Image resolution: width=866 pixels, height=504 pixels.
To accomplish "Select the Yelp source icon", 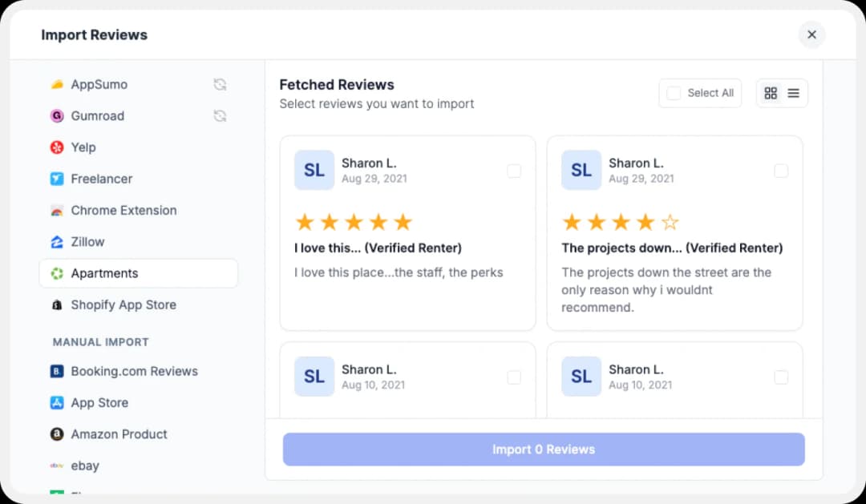I will (x=56, y=147).
